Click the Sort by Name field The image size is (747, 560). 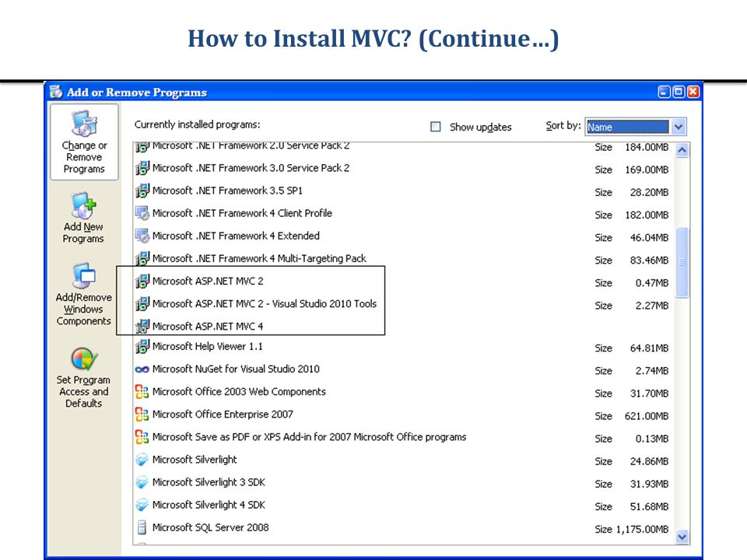click(627, 127)
